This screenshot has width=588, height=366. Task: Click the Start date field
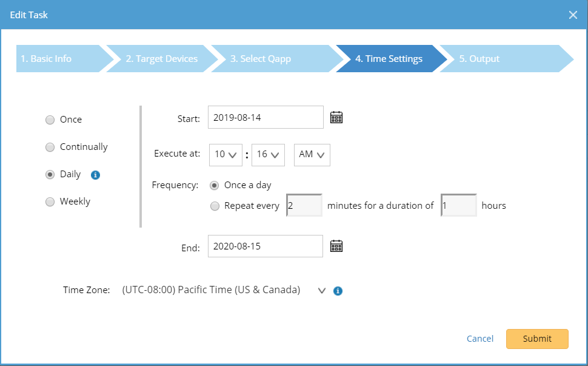click(x=266, y=117)
